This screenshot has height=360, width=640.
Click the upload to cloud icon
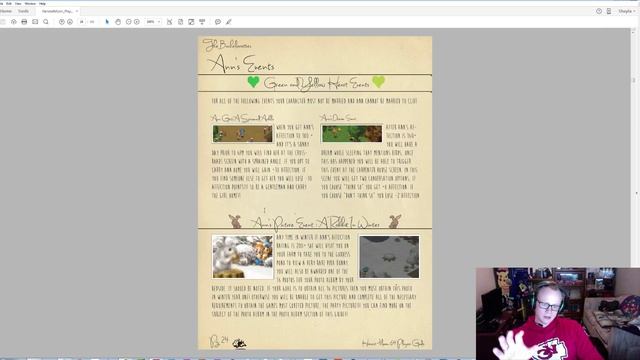pos(13,22)
